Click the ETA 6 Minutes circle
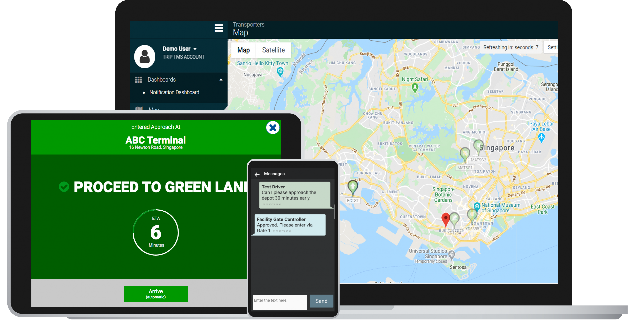The image size is (644, 335). [156, 232]
